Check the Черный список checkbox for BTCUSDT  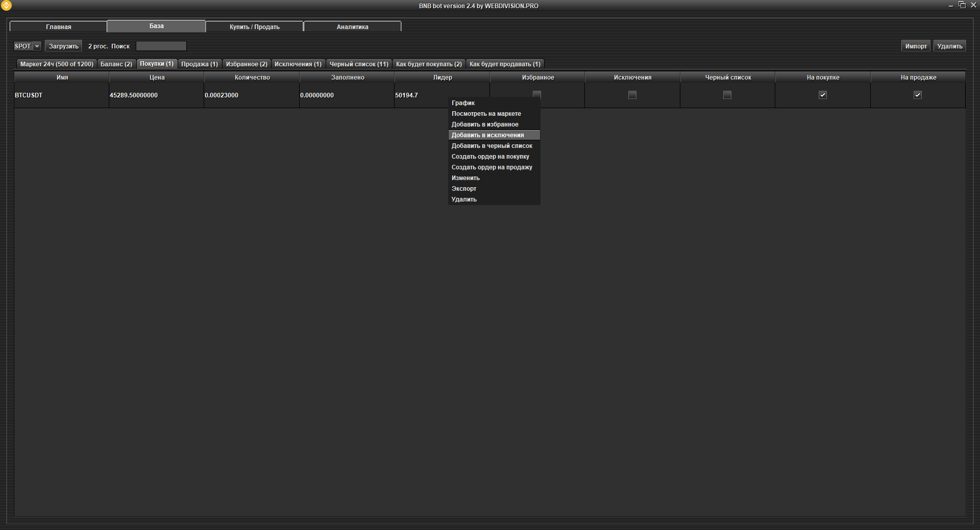[727, 95]
